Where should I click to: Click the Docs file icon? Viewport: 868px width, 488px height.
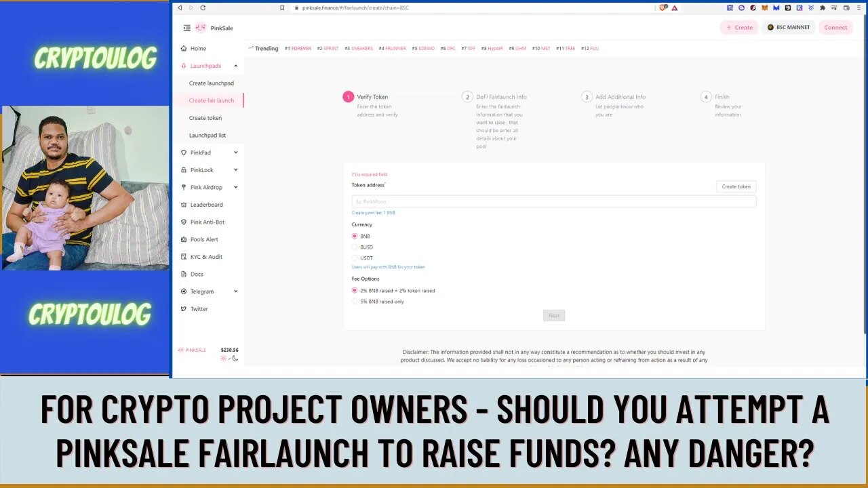(184, 274)
